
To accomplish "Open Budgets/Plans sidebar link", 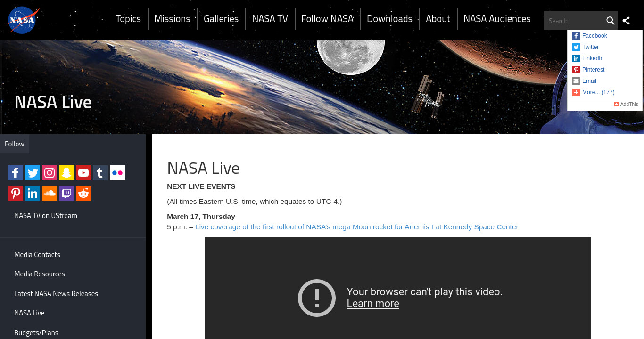I will [36, 333].
